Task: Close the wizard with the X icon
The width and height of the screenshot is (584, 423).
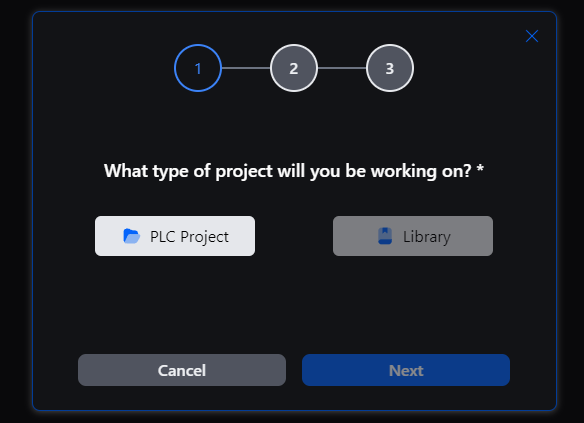Action: (532, 36)
